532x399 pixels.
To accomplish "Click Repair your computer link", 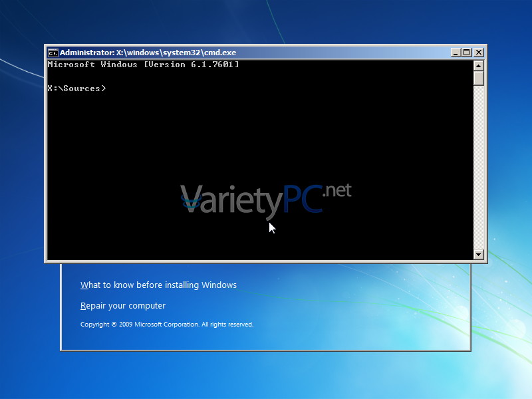I will point(123,306).
